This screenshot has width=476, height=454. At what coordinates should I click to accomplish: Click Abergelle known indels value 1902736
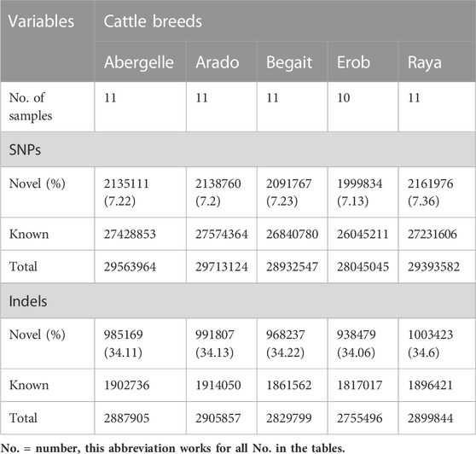click(126, 386)
